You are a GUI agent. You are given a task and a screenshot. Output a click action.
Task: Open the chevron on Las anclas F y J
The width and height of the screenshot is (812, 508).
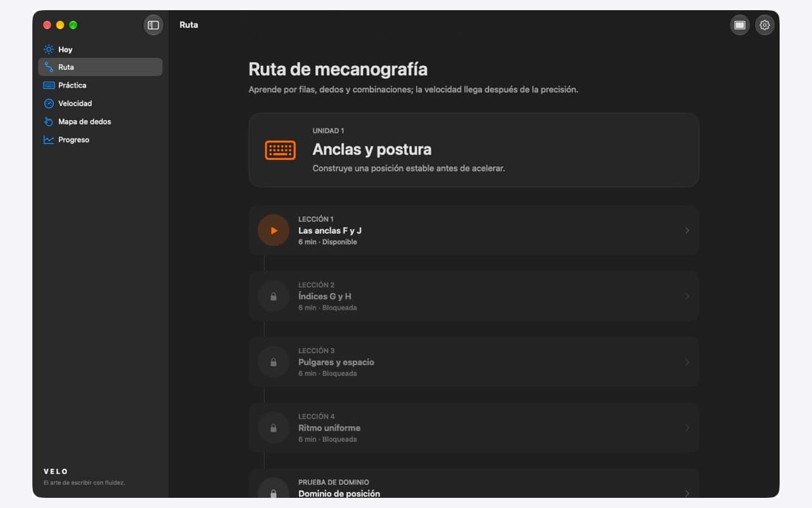[687, 231]
